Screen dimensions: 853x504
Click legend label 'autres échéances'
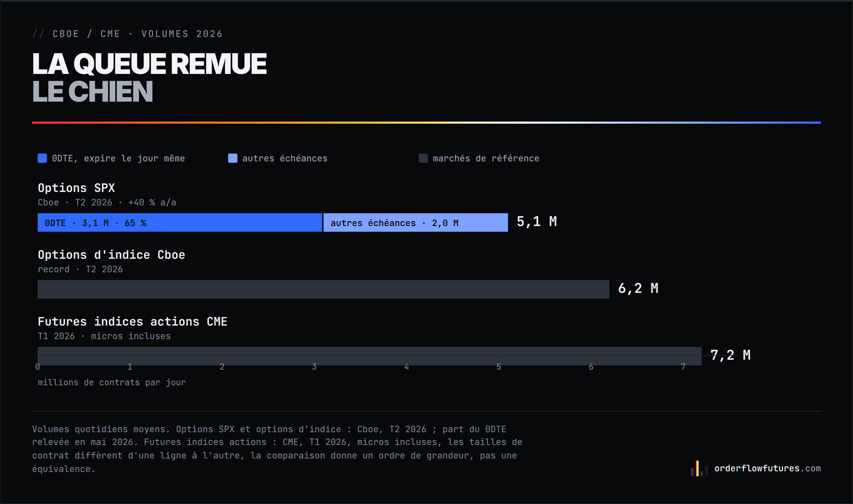pyautogui.click(x=285, y=159)
